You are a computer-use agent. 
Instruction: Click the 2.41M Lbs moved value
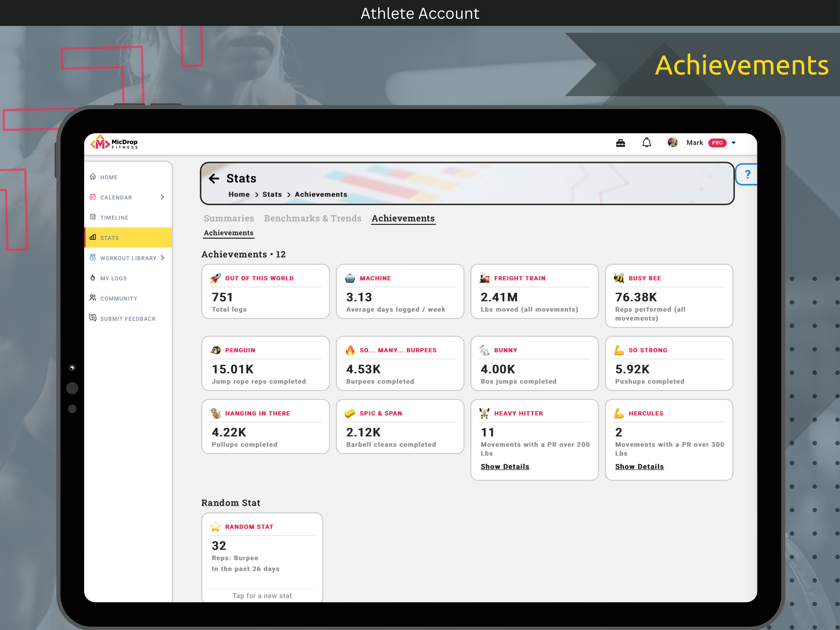pyautogui.click(x=499, y=297)
